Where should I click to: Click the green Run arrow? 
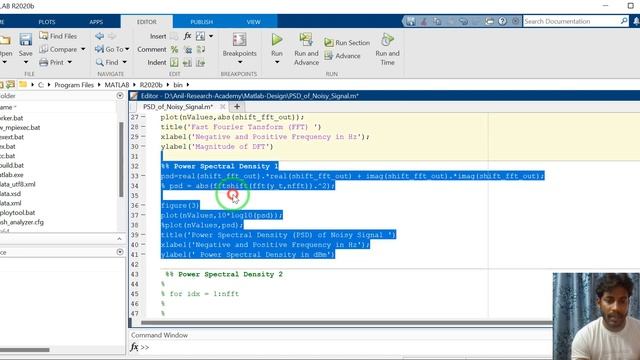pyautogui.click(x=277, y=39)
